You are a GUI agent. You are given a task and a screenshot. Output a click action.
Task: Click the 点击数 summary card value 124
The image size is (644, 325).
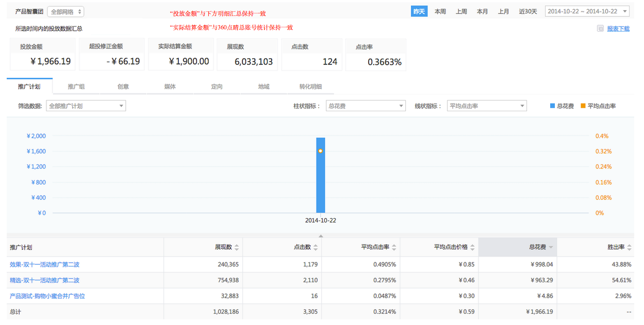click(x=330, y=62)
